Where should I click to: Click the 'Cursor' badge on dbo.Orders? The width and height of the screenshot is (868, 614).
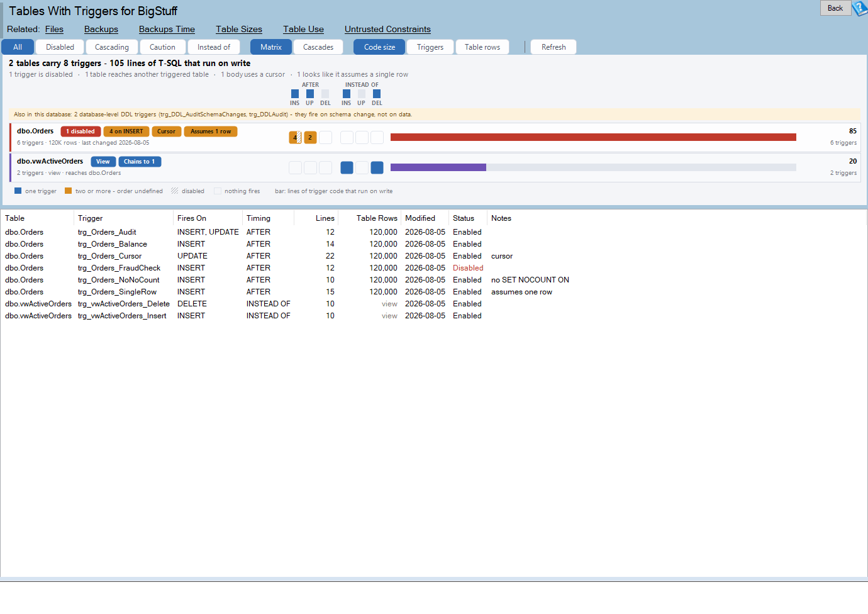(x=167, y=131)
